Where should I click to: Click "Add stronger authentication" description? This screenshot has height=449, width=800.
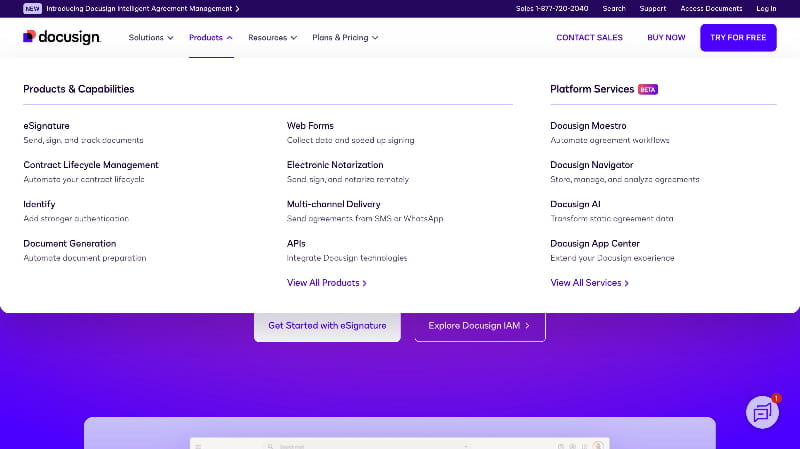click(76, 219)
